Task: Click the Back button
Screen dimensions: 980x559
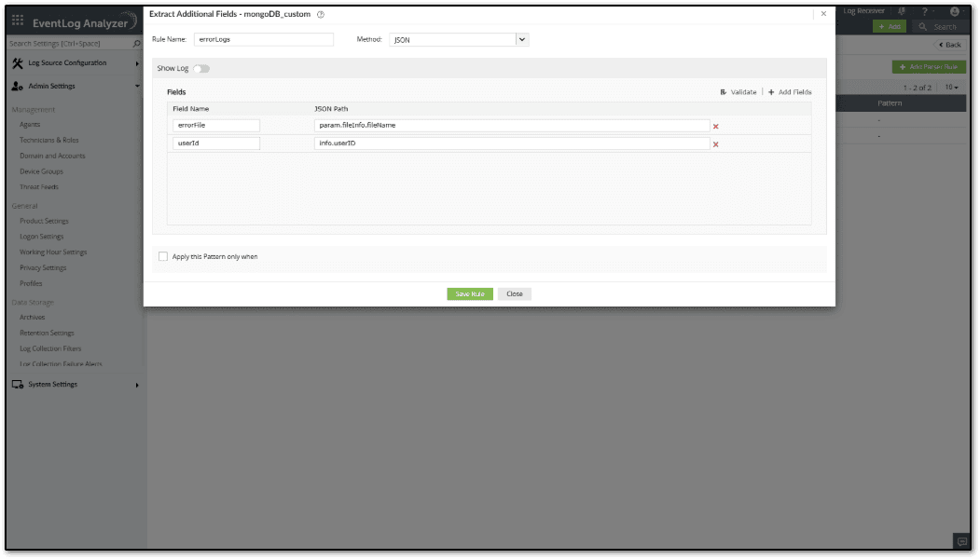Action: pyautogui.click(x=950, y=45)
